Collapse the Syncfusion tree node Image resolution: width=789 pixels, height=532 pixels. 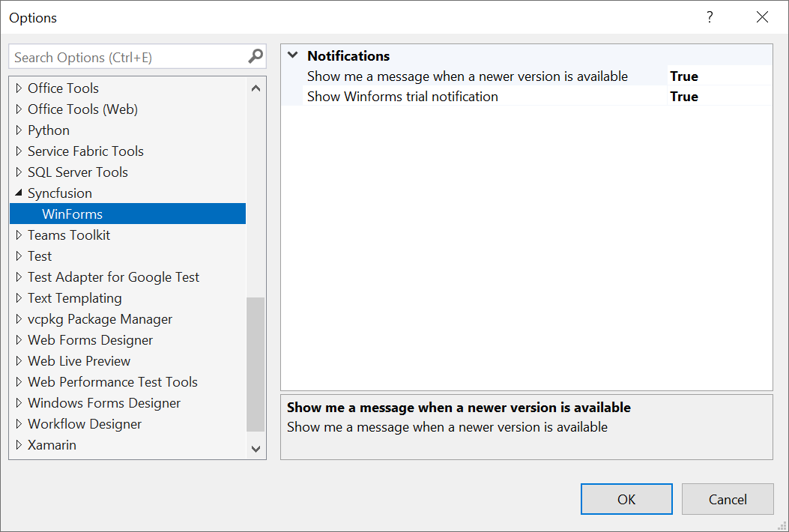19,193
